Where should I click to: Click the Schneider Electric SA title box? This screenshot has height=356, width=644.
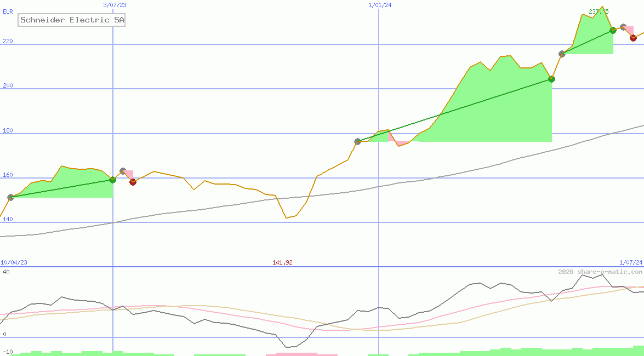click(x=72, y=20)
